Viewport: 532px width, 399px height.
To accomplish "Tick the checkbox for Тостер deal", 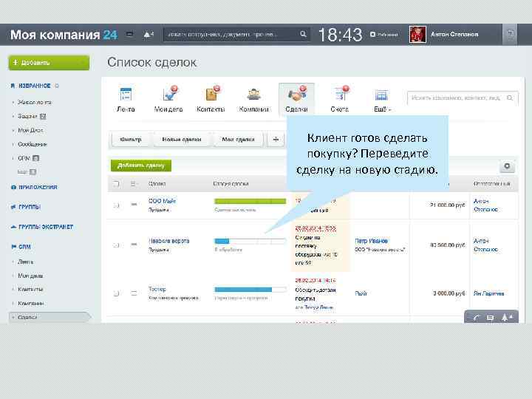I will [116, 293].
